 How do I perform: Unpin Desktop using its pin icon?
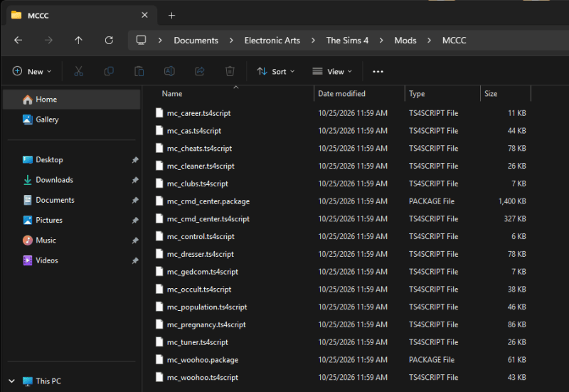tap(135, 160)
